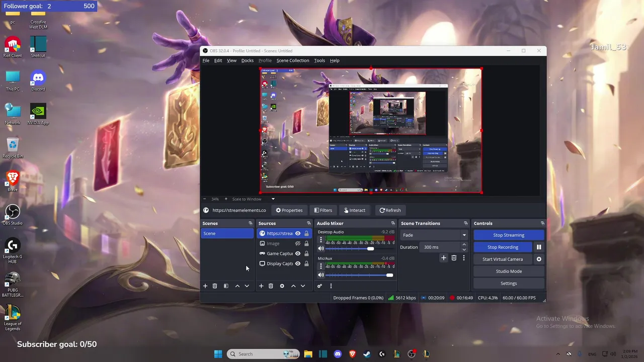
Task: Hide the Game Capture source
Action: coord(298,253)
